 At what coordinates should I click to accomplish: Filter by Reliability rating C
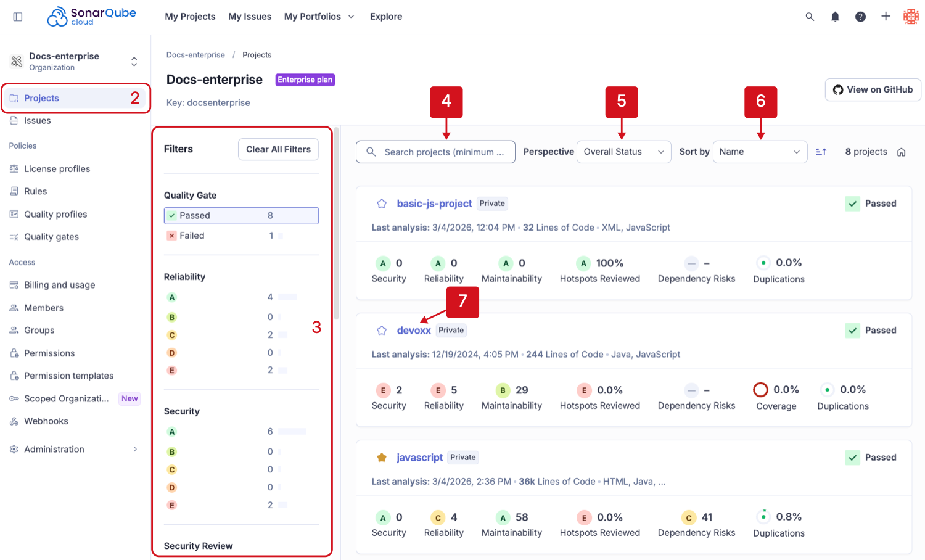tap(241, 335)
